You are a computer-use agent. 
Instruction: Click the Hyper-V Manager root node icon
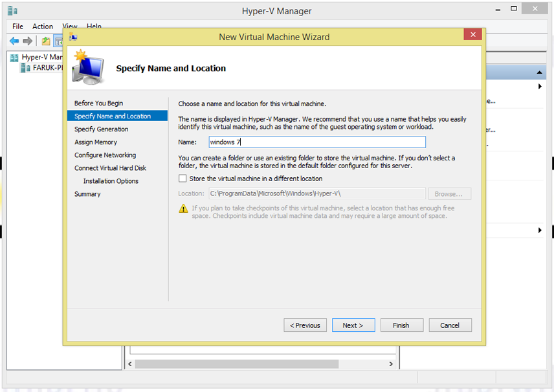tap(14, 57)
